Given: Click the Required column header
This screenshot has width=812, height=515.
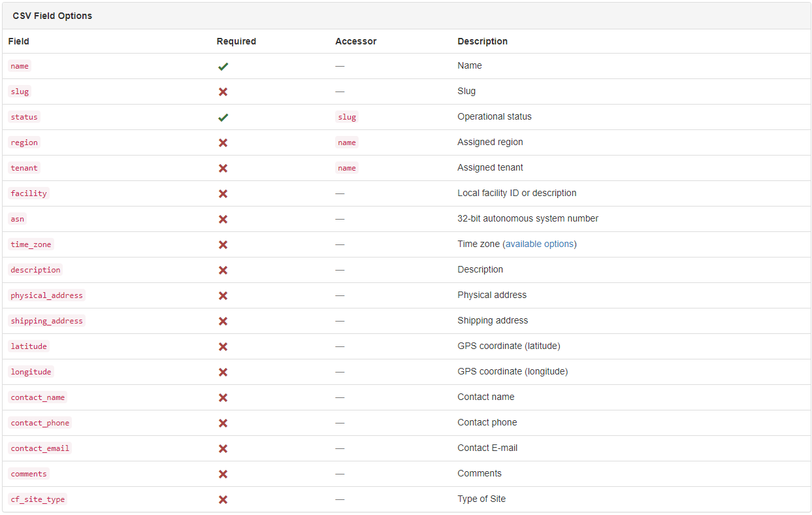Looking at the screenshot, I should [236, 41].
